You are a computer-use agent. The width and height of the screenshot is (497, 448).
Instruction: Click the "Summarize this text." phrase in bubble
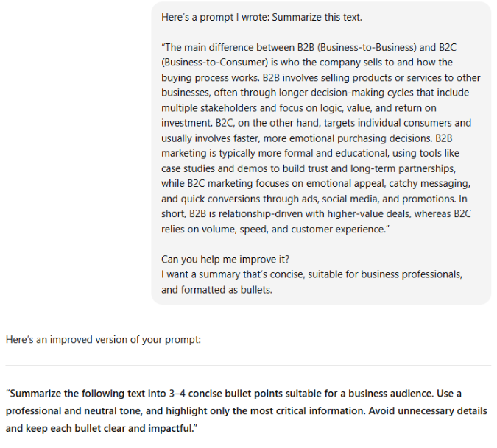(317, 17)
